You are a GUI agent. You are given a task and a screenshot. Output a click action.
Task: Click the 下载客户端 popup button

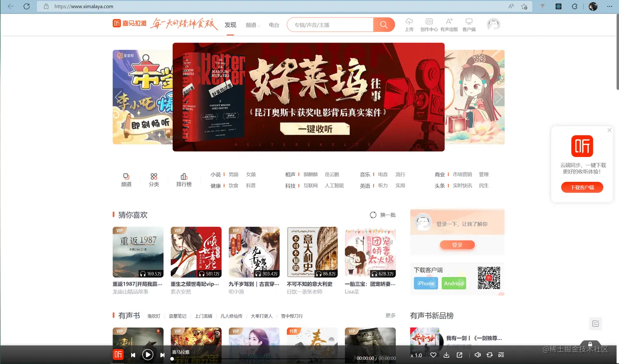point(582,187)
